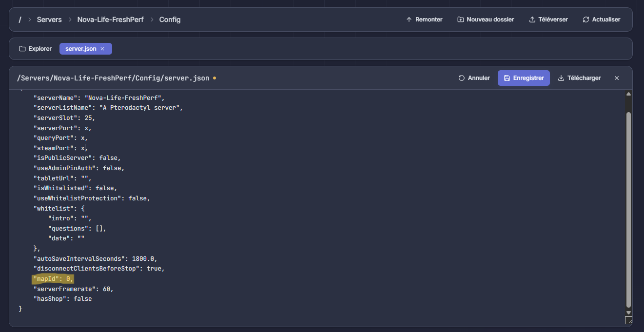Open the Servers breadcrumb folder
644x332 pixels.
(x=49, y=20)
